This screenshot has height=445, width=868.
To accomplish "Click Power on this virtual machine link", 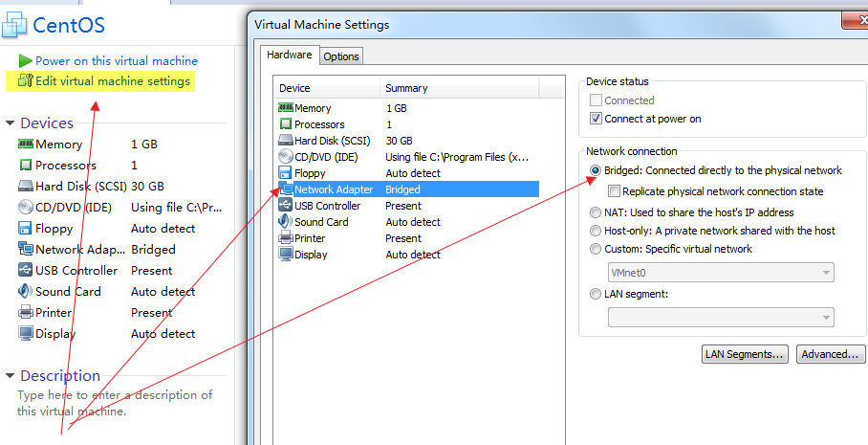I will (117, 61).
